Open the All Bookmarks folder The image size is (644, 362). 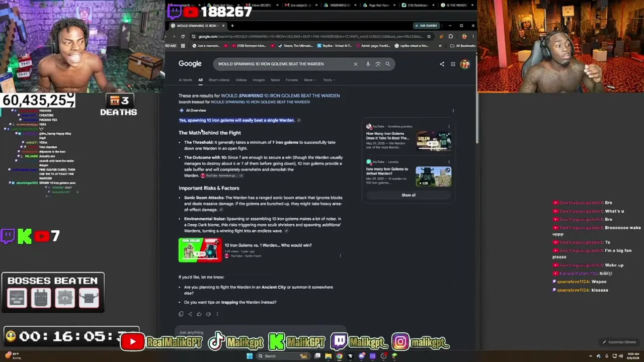(x=463, y=46)
